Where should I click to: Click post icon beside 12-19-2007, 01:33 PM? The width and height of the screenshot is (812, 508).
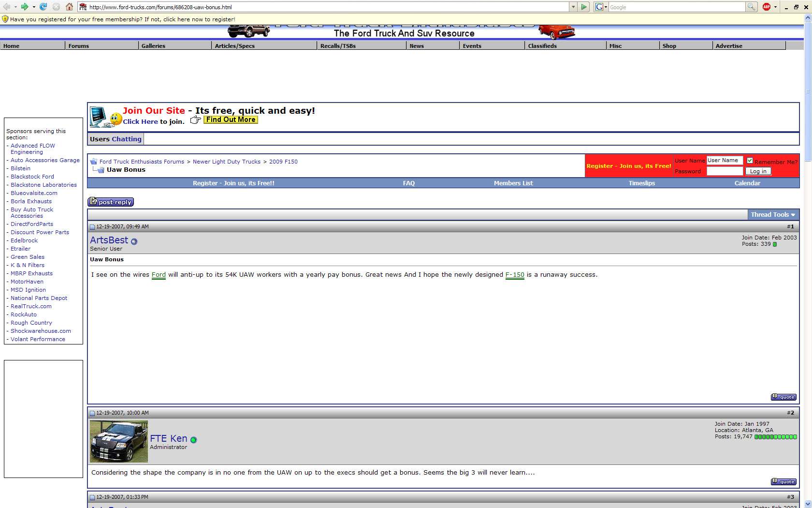click(92, 497)
